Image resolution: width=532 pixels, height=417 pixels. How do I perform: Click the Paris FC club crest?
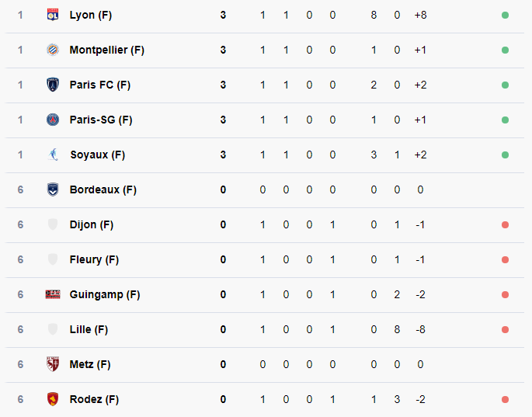point(53,85)
